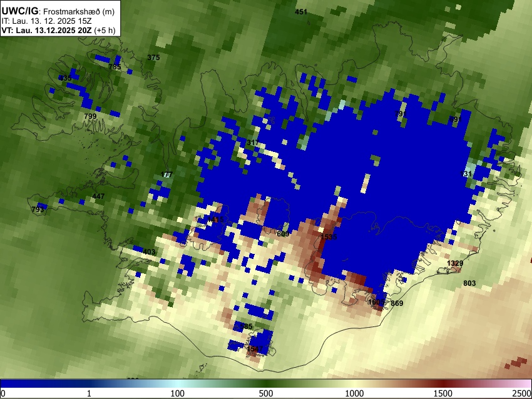Click the 177 value label on the map
The width and height of the screenshot is (532, 399).
166,174
